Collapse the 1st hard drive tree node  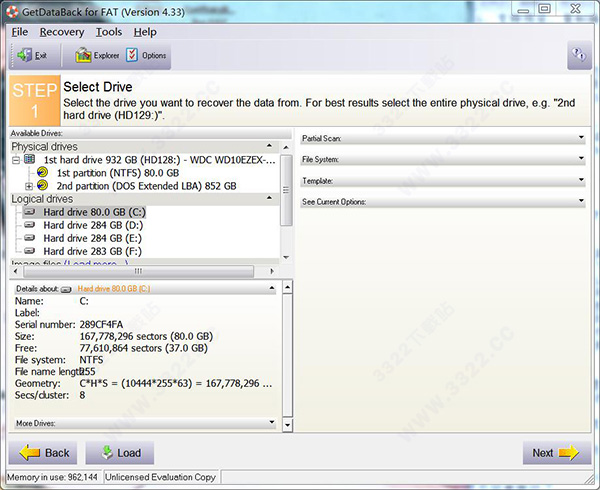click(16, 160)
